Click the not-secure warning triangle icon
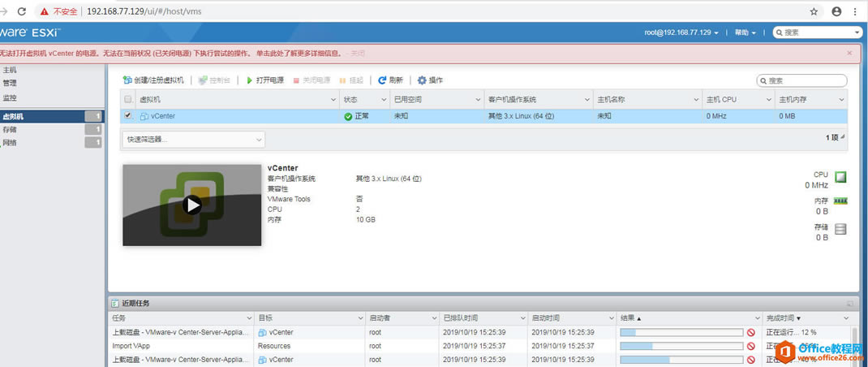Image resolution: width=868 pixels, height=367 pixels. [x=45, y=11]
